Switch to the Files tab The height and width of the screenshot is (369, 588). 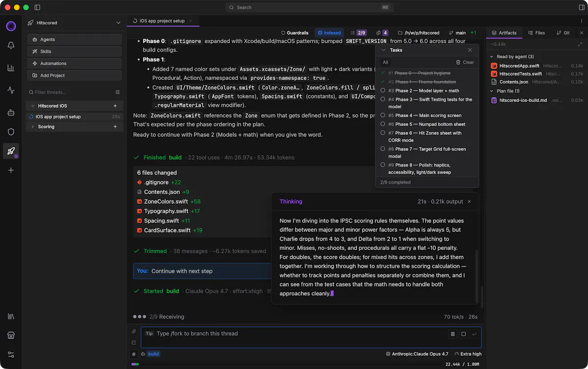coord(536,33)
